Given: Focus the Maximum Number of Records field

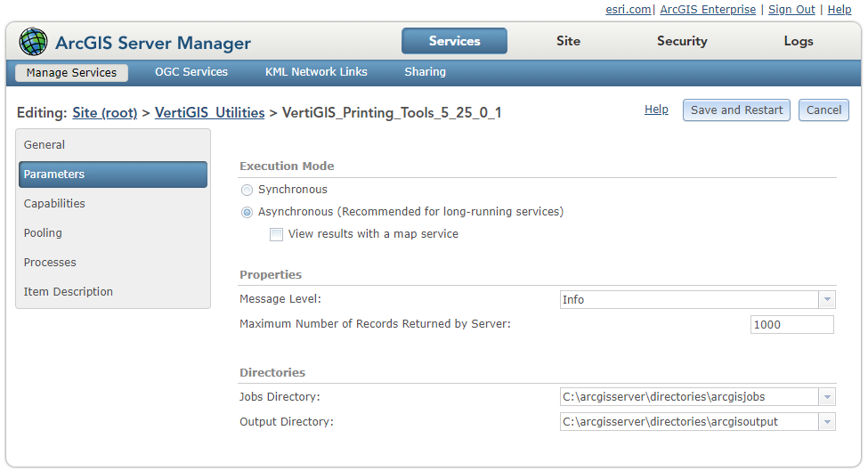Looking at the screenshot, I should [791, 325].
